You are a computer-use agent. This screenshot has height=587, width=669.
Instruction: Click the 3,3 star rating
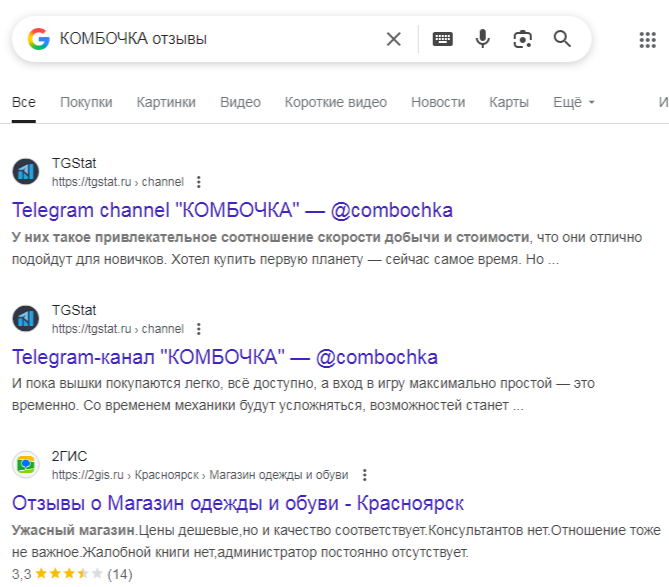[70, 574]
